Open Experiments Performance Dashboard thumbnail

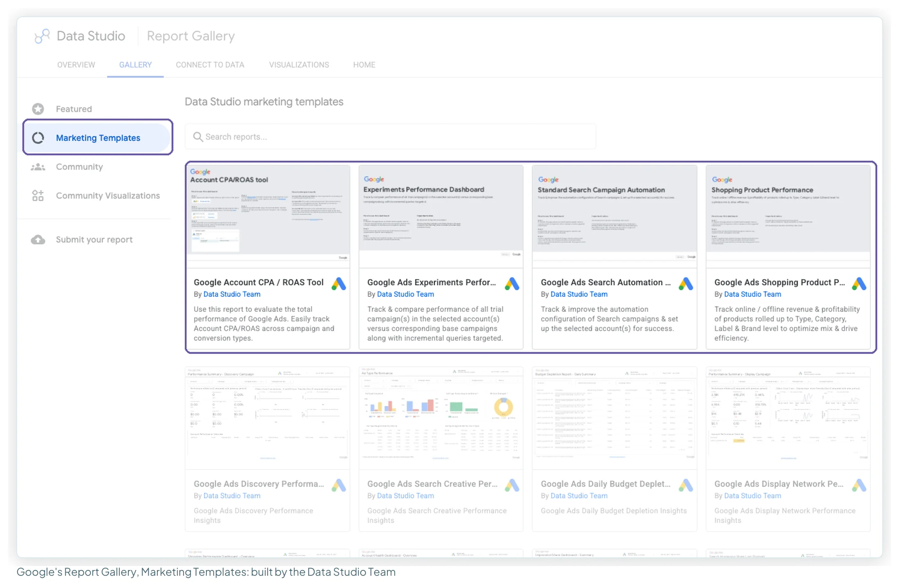[x=441, y=217]
